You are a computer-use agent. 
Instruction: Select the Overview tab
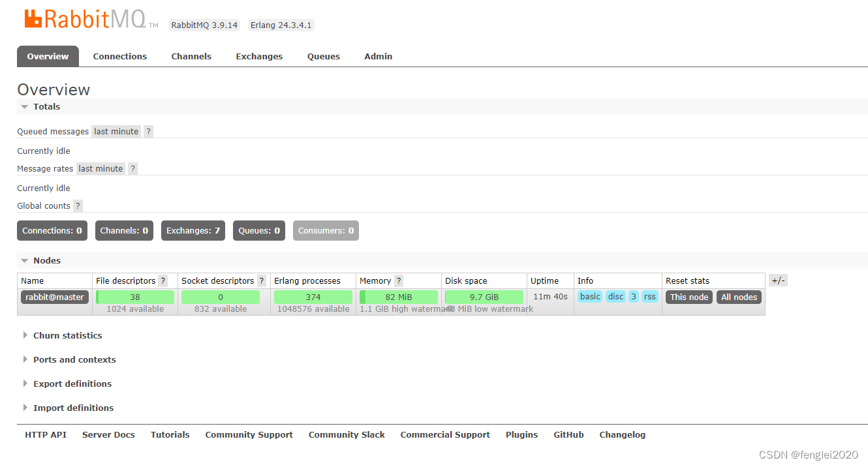click(48, 56)
